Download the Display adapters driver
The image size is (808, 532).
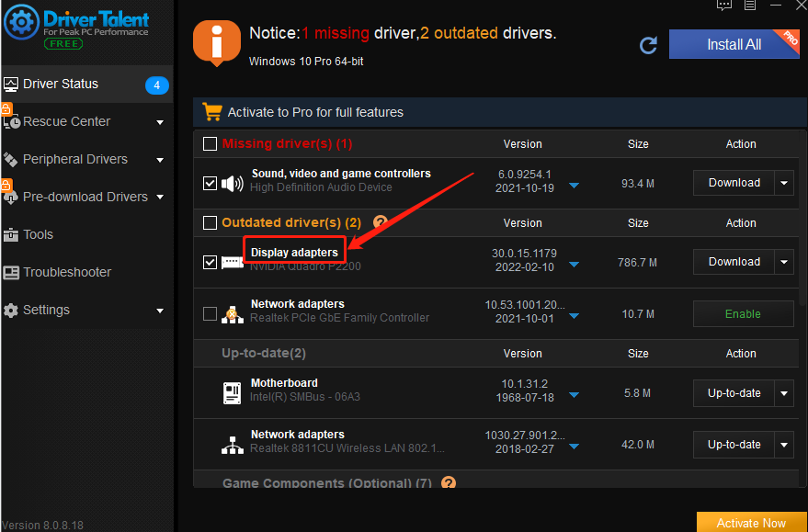point(734,262)
